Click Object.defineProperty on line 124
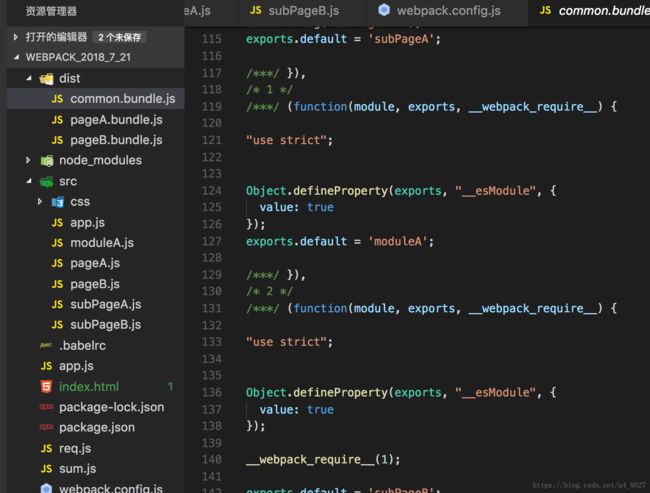650x493 pixels. [x=317, y=191]
